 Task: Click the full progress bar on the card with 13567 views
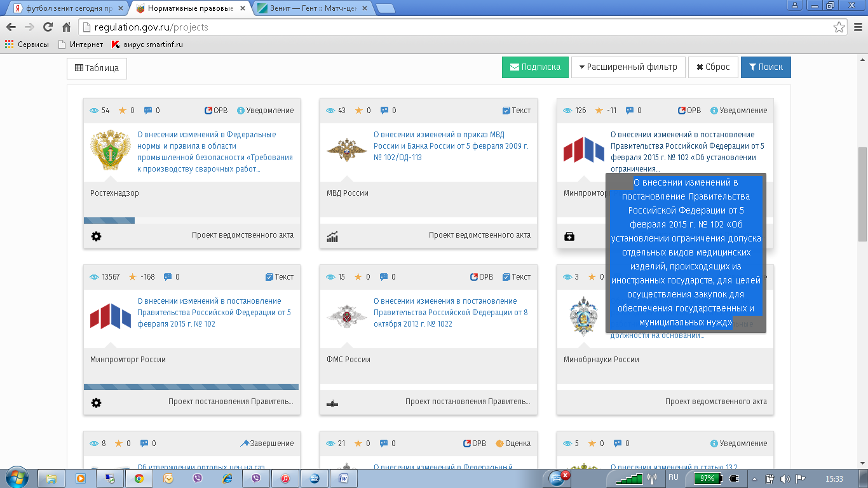pos(191,387)
